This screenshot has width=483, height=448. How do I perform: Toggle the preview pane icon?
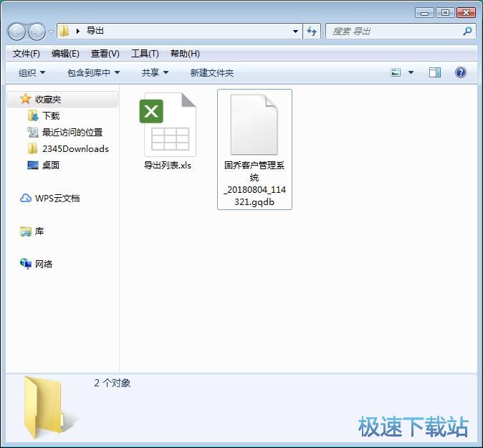pyautogui.click(x=435, y=72)
